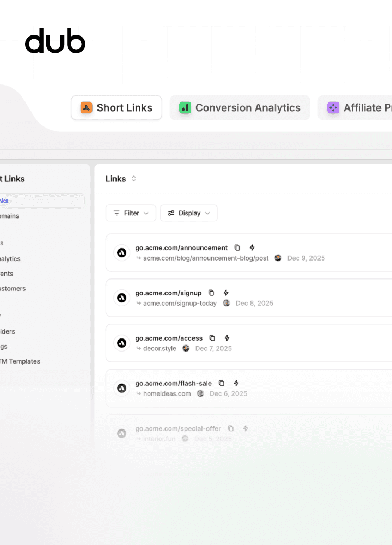Open acme.com/signup-today destination URL
The width and height of the screenshot is (392, 545).
click(180, 303)
